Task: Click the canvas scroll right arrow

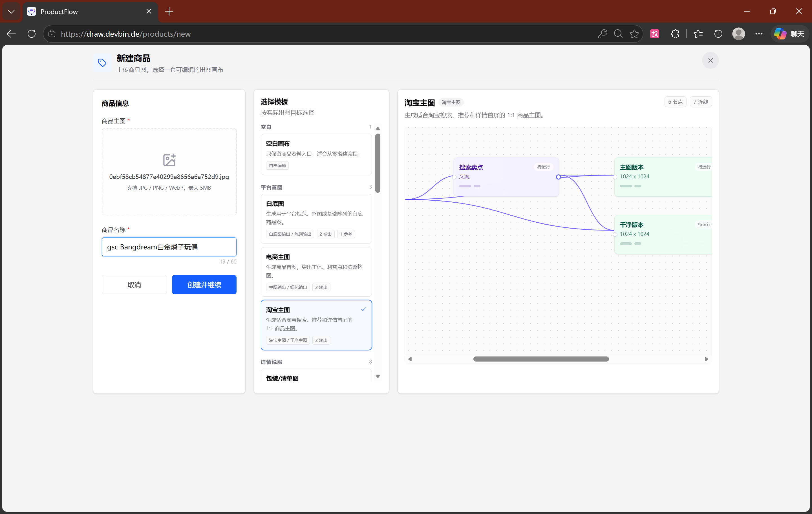Action: 706,359
